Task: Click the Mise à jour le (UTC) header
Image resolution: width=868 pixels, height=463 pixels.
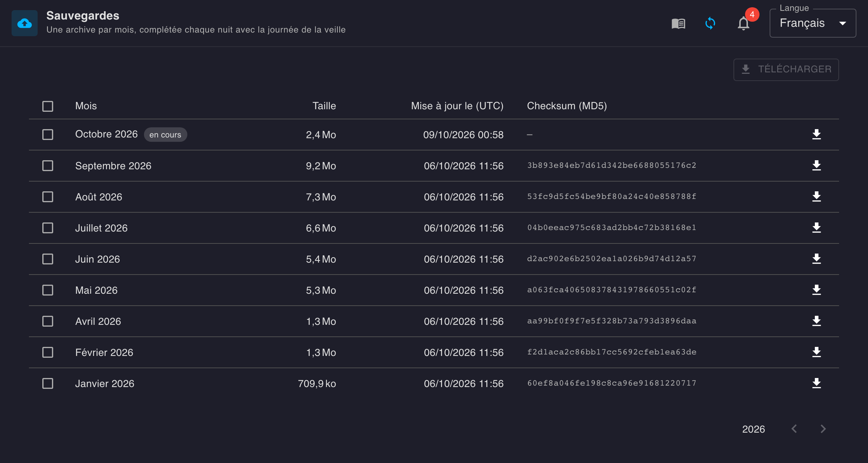Action: pos(457,106)
